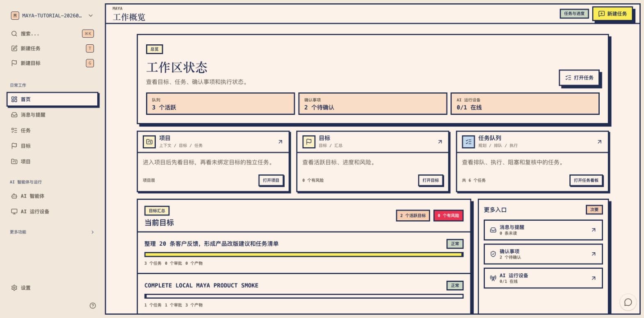644x318 pixels.
Task: Open the chat bubble floating button
Action: coord(628,302)
